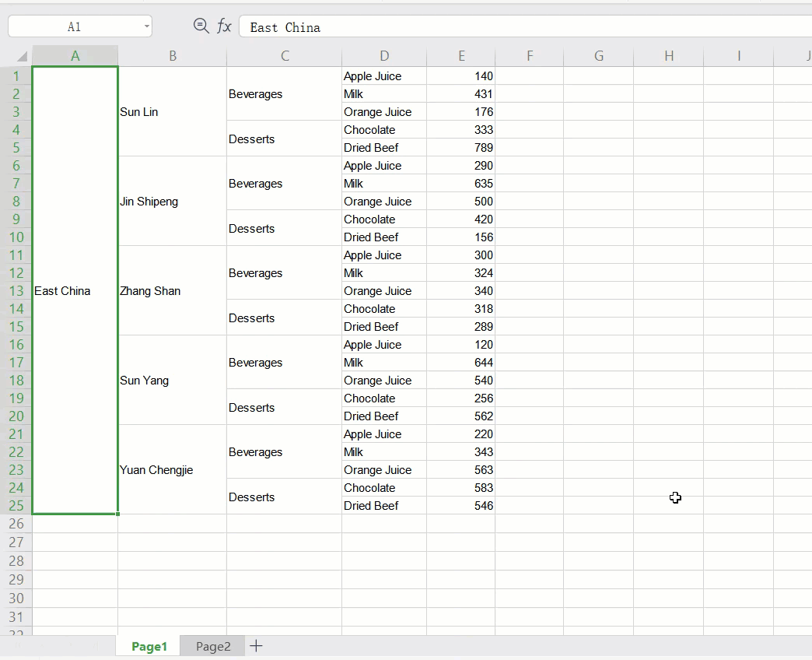Click the cell with value 500
Screen dimensions: 812x660
coord(461,202)
